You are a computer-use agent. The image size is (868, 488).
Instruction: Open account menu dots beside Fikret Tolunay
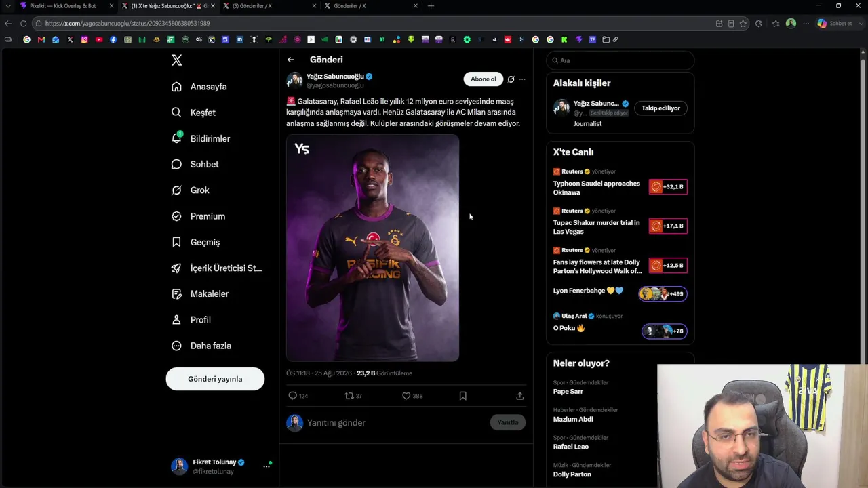click(267, 466)
